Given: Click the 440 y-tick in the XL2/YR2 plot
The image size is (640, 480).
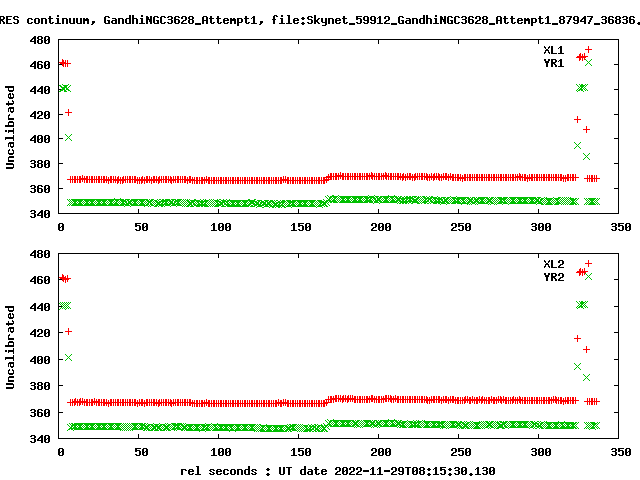Looking at the screenshot, I should click(40, 307).
